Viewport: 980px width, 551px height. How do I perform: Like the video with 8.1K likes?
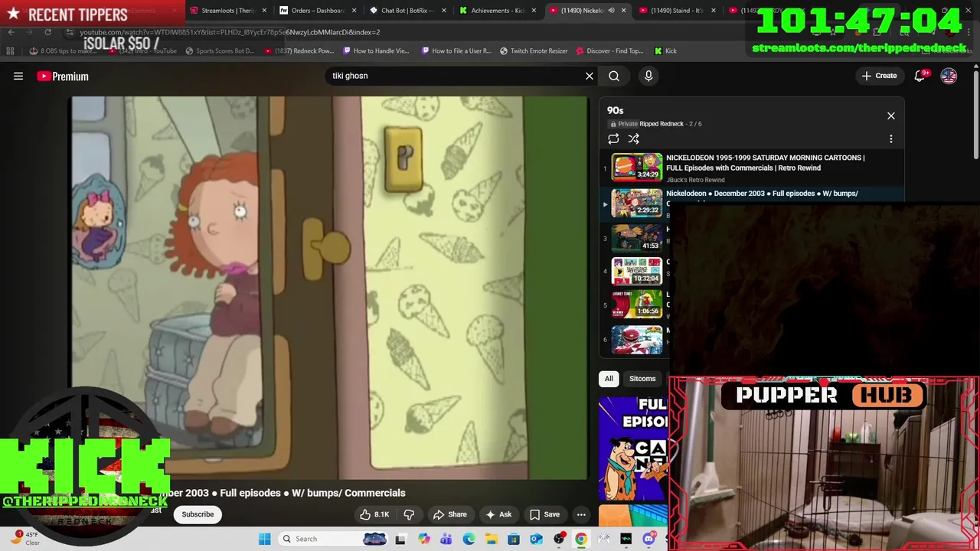click(375, 514)
